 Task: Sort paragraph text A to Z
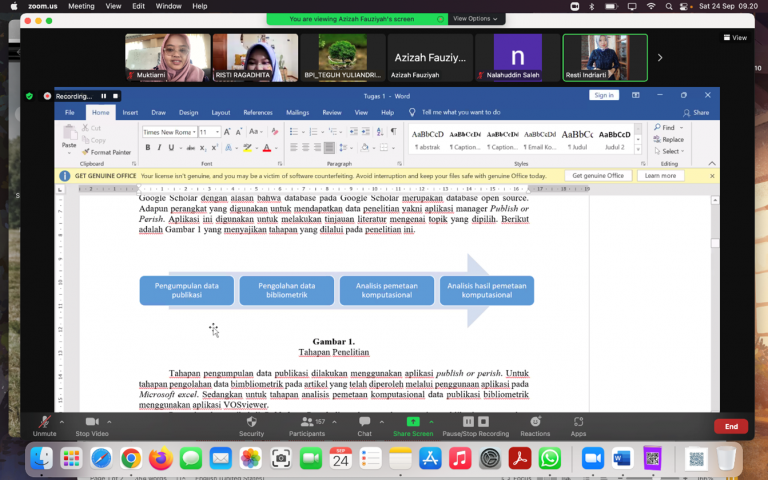(380, 132)
